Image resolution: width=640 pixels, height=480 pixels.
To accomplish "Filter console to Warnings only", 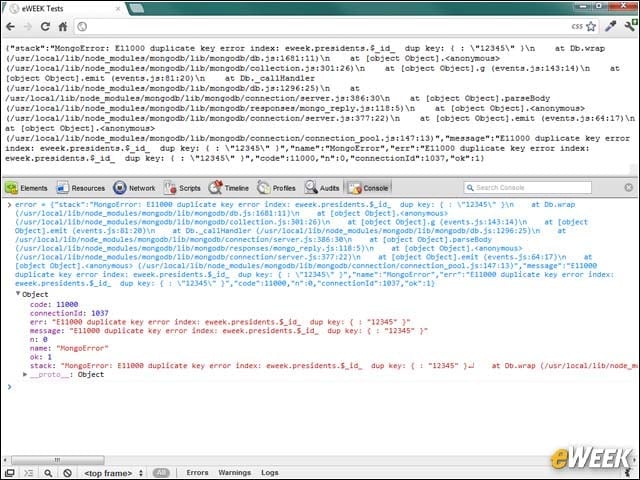I will [235, 473].
